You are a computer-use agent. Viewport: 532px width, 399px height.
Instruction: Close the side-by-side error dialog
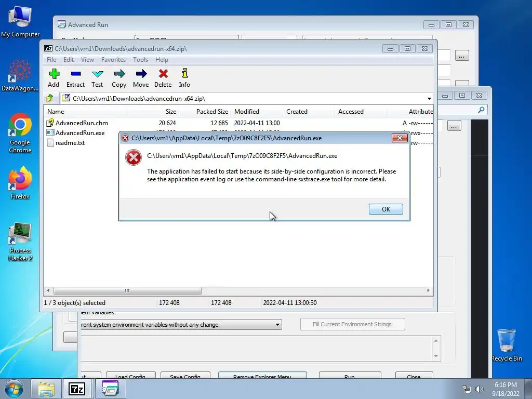[400, 138]
